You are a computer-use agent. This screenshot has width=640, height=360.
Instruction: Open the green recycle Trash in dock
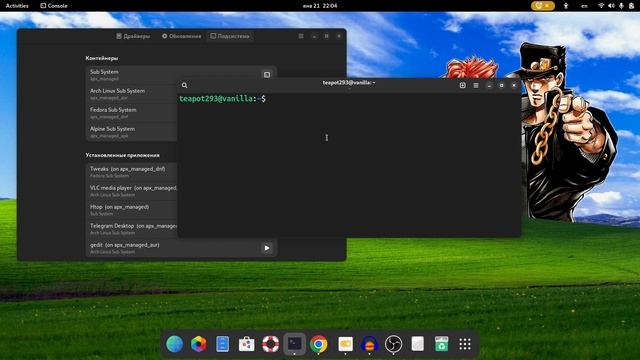point(441,344)
